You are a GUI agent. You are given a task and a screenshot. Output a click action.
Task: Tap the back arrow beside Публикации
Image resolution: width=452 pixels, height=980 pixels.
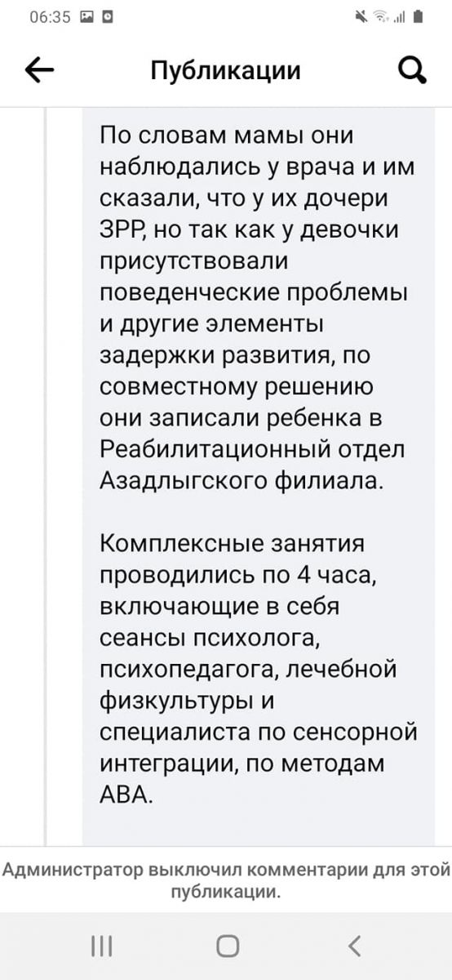(40, 72)
